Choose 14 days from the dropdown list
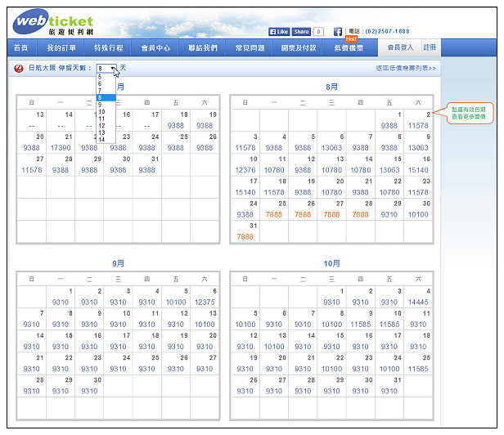 coord(101,139)
